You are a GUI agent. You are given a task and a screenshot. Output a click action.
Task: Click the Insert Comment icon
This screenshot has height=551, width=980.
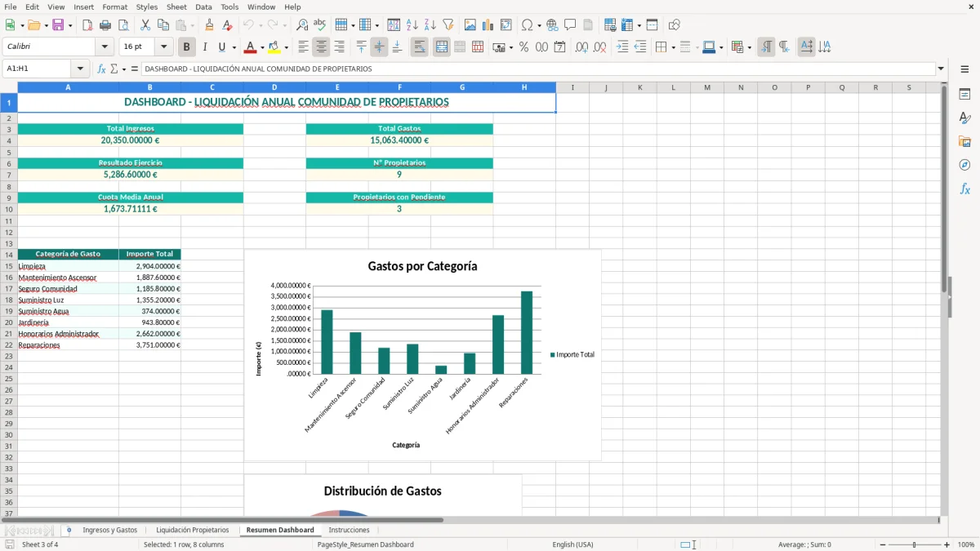pyautogui.click(x=570, y=25)
